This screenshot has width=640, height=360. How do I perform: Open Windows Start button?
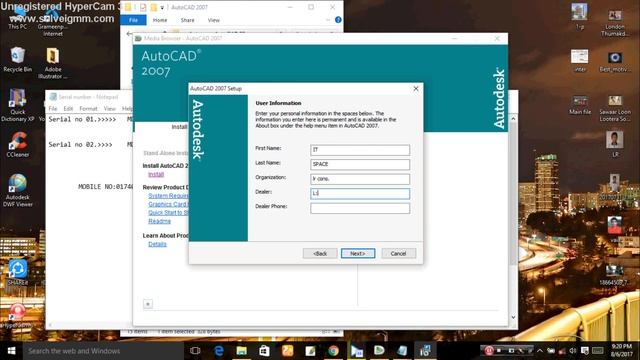click(11, 351)
